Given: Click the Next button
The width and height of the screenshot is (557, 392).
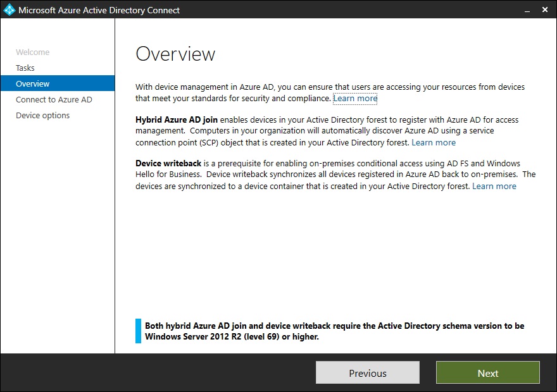Looking at the screenshot, I should click(488, 373).
